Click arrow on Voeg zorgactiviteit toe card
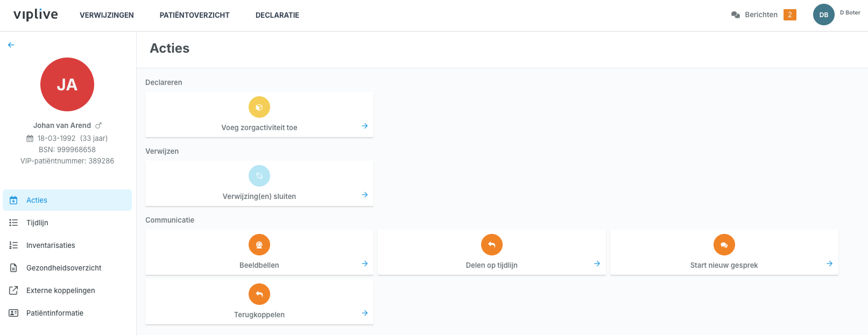The height and width of the screenshot is (335, 868). pyautogui.click(x=365, y=126)
